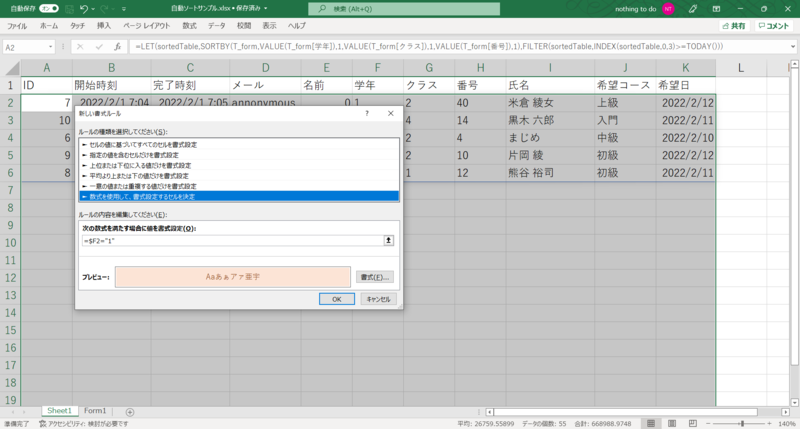This screenshot has height=429, width=800.
Task: Switch to Page Break Preview icon
Action: [692, 424]
